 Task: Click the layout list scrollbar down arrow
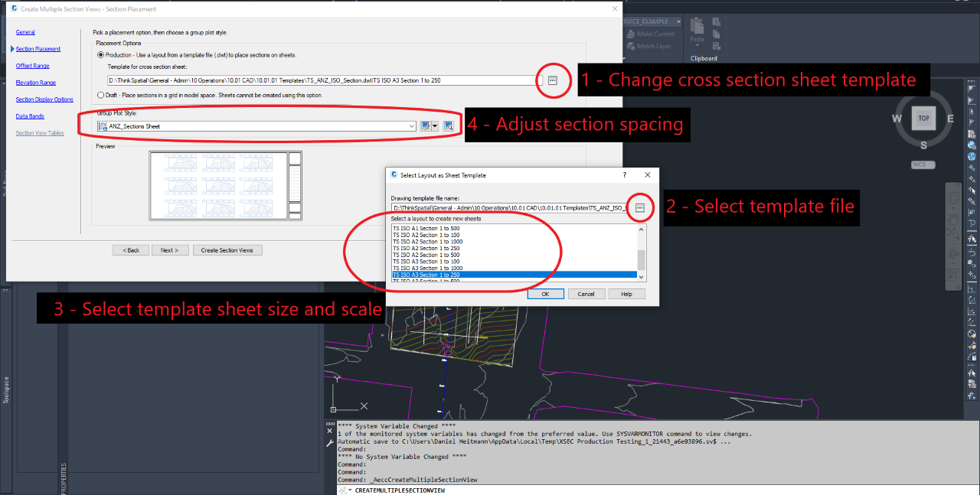[x=642, y=278]
